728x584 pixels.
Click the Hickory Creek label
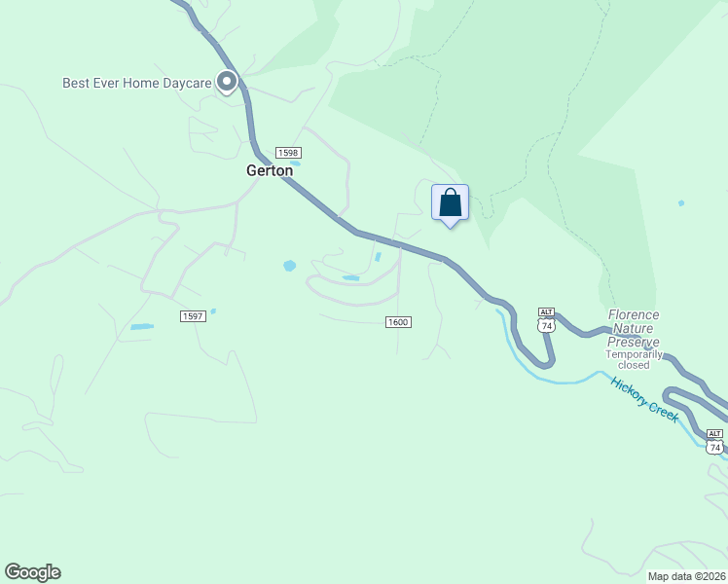(x=644, y=399)
